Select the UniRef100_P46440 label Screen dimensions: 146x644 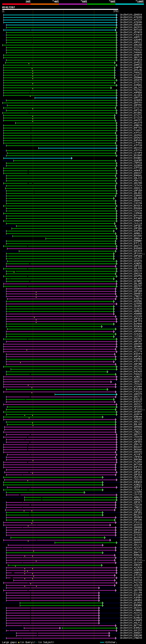click(131, 53)
